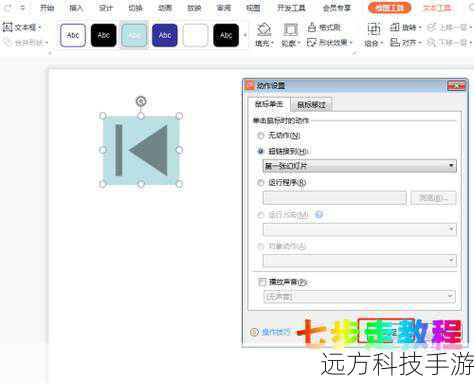Select the 对象动作(A) radio button
474x383 pixels.
261,246
